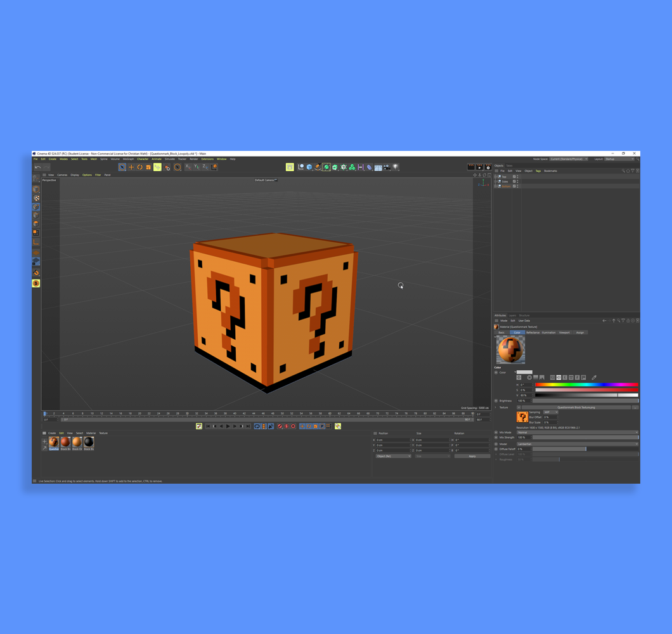Select the Move tool
This screenshot has width=672, height=634.
[131, 167]
